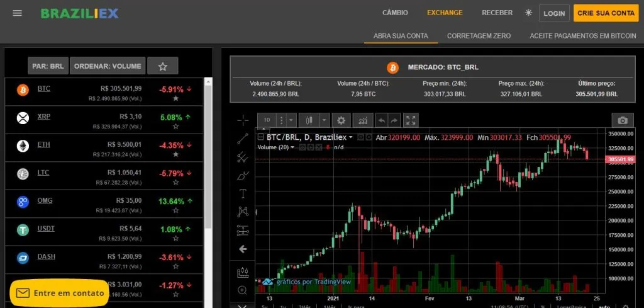The width and height of the screenshot is (644, 308).
Task: Click the CRIE SUA CONTA button
Action: click(606, 13)
